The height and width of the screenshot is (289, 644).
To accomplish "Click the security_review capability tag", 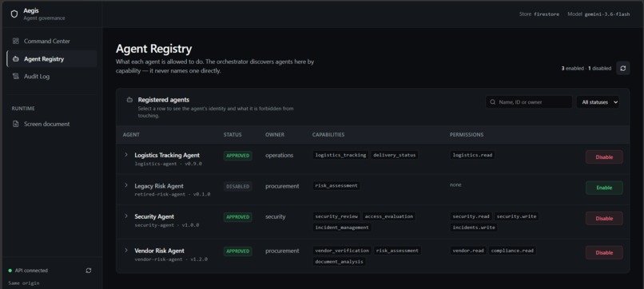I will 336,216.
